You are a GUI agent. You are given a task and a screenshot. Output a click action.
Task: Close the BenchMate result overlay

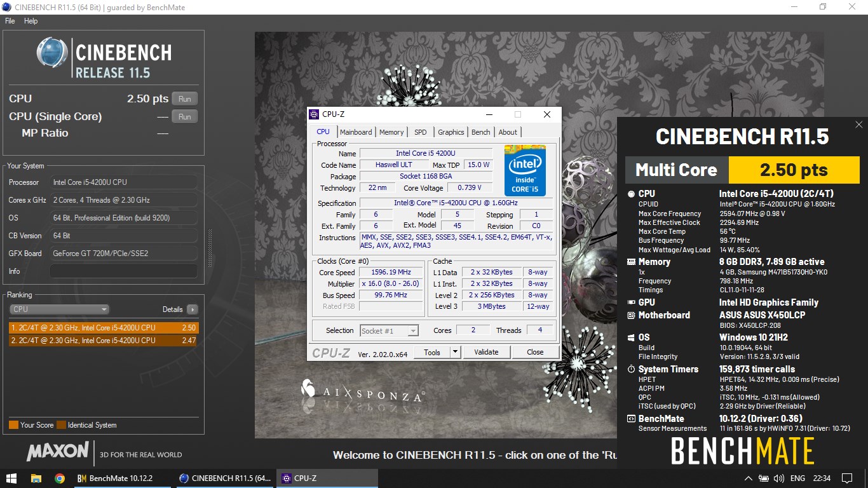(x=858, y=125)
